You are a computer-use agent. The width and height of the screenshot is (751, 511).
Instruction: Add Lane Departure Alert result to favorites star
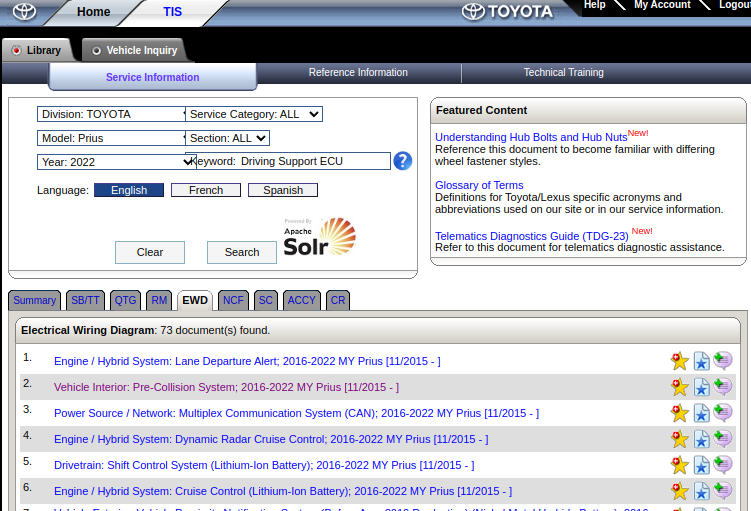(x=679, y=361)
